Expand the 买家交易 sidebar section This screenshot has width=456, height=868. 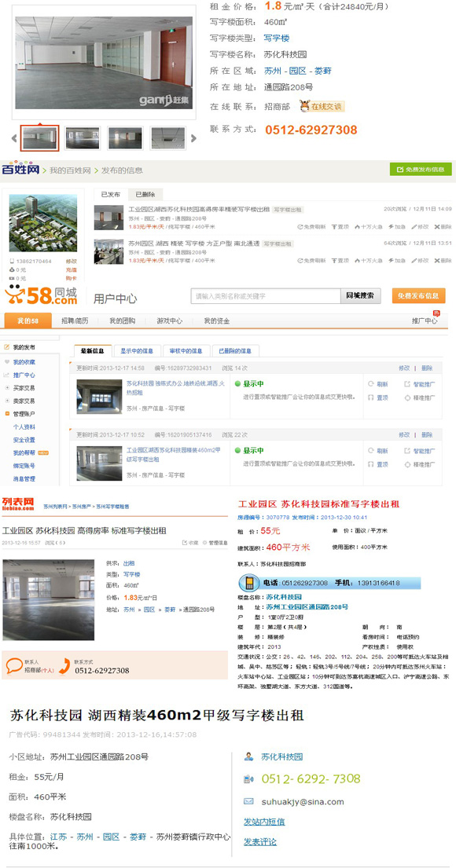[x=20, y=387]
